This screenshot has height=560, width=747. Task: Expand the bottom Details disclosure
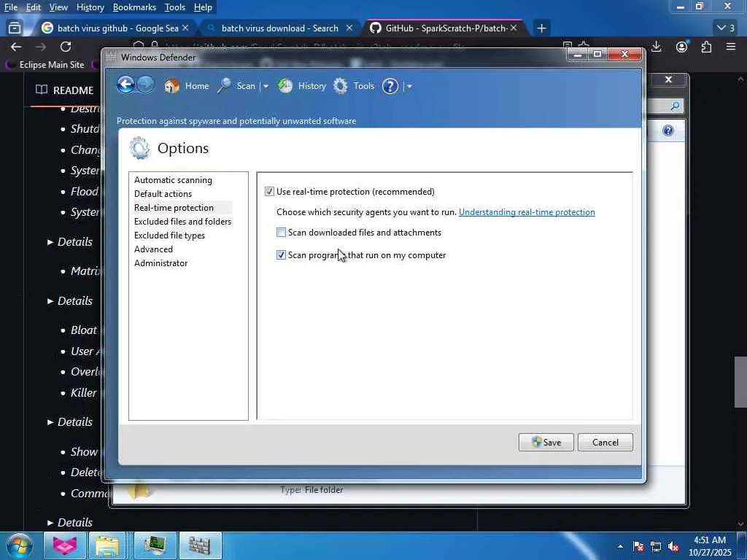(x=70, y=522)
